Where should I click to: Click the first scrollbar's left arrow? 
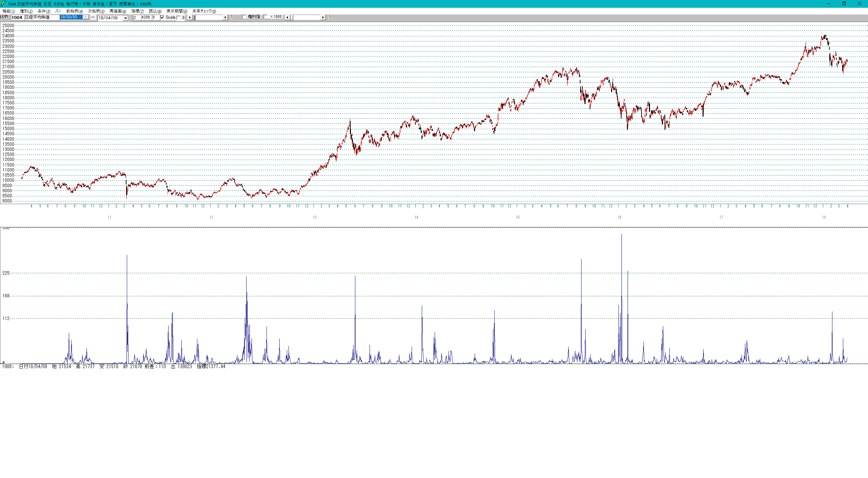point(190,17)
